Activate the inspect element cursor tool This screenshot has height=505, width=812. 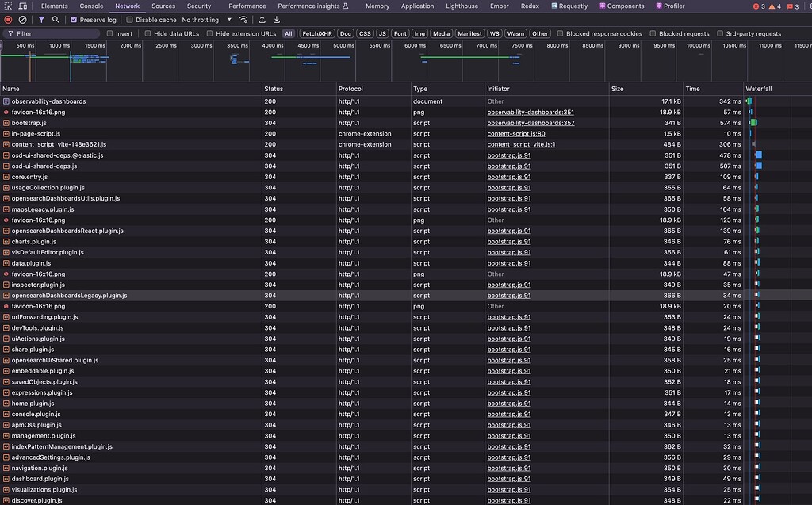pyautogui.click(x=9, y=6)
